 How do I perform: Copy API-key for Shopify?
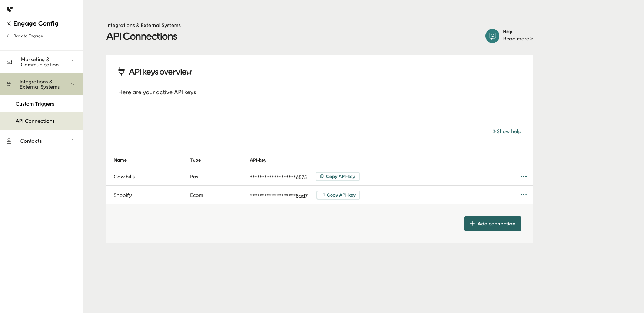[x=338, y=195]
